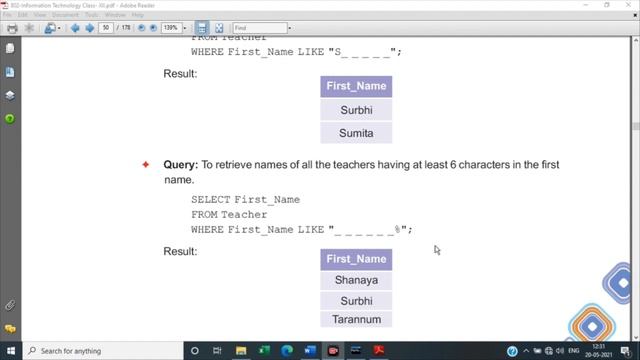Toggle the scrolling page mode icon

pos(202,28)
